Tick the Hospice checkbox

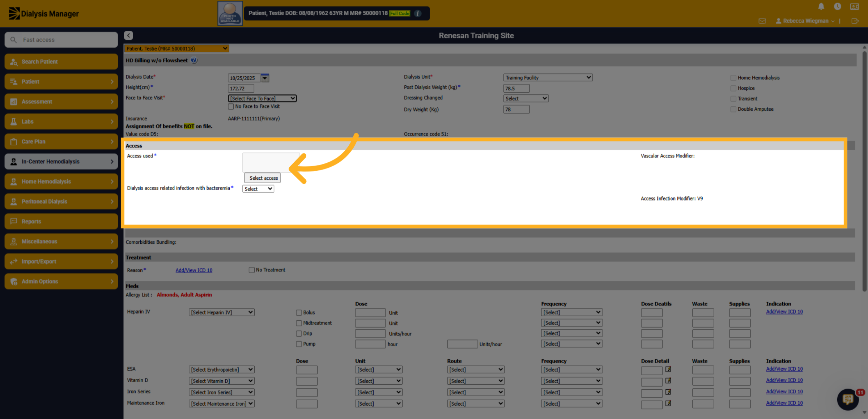click(733, 88)
